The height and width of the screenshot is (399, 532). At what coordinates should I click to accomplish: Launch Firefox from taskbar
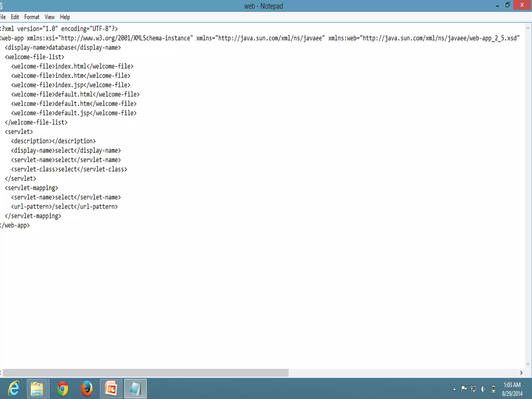tap(87, 389)
